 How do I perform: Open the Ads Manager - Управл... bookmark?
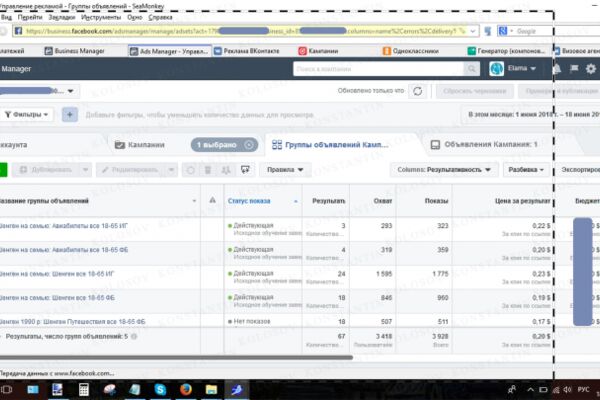point(170,51)
